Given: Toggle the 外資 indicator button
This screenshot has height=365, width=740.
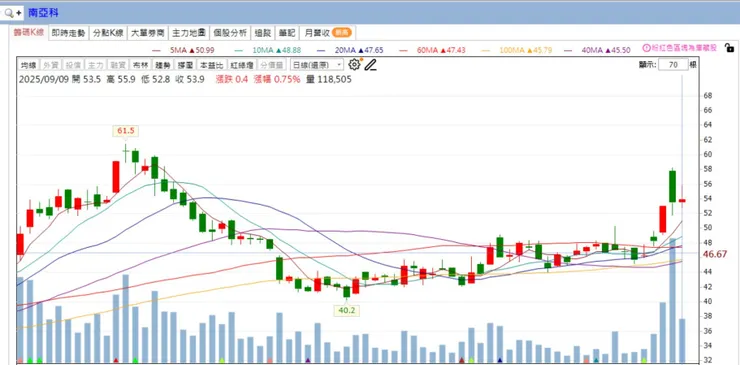Looking at the screenshot, I should tap(50, 65).
